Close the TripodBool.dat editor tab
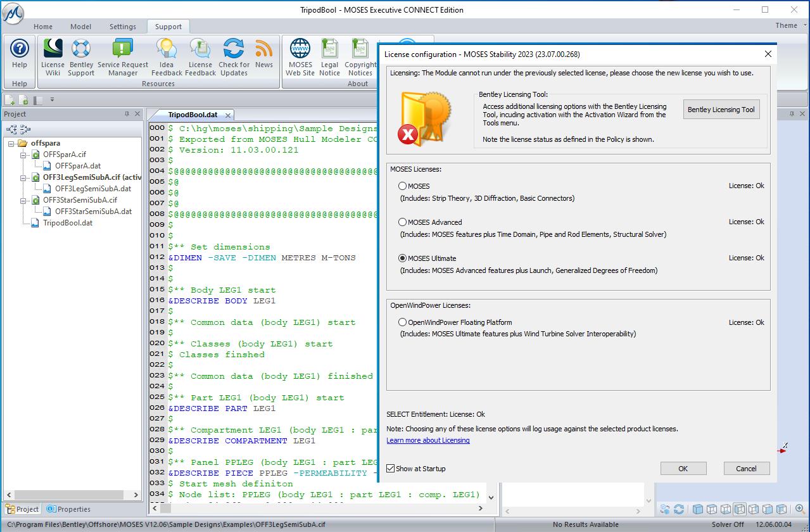The image size is (810, 532). [228, 115]
